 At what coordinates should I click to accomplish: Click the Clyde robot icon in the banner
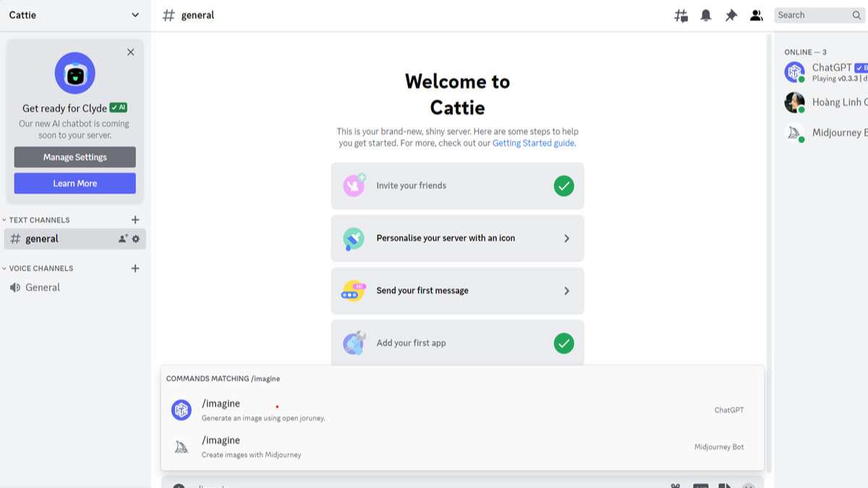[75, 73]
